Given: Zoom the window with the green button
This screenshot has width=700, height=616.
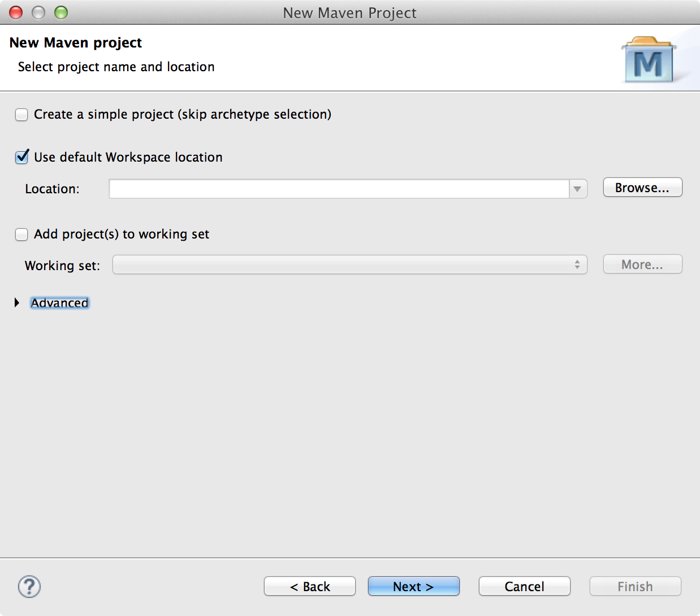Looking at the screenshot, I should 61,12.
